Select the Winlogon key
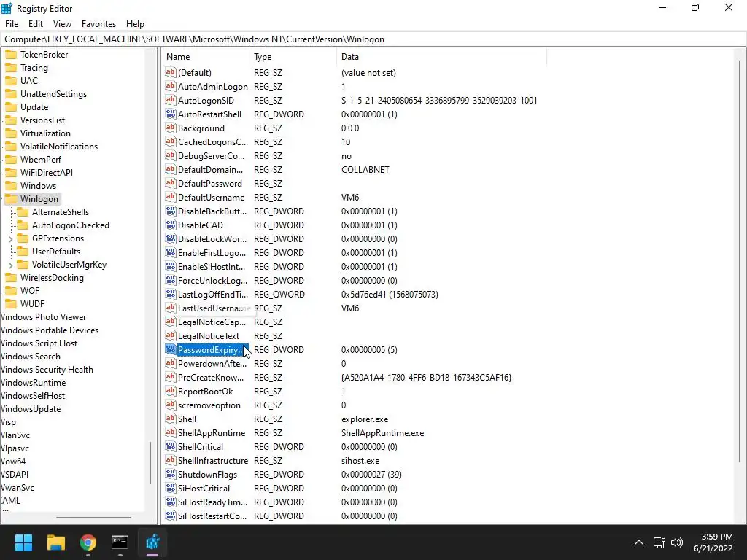This screenshot has height=560, width=747. point(39,198)
